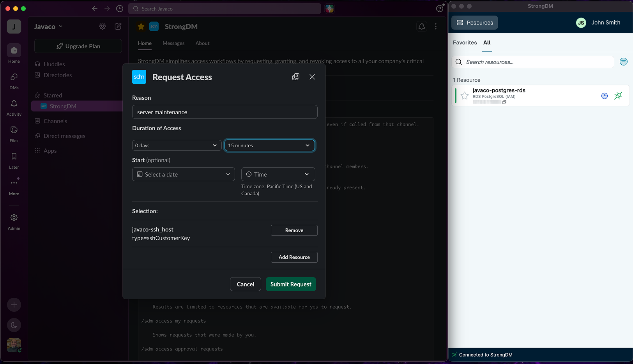Go forward in Slack history
633x364 pixels.
pyautogui.click(x=107, y=9)
